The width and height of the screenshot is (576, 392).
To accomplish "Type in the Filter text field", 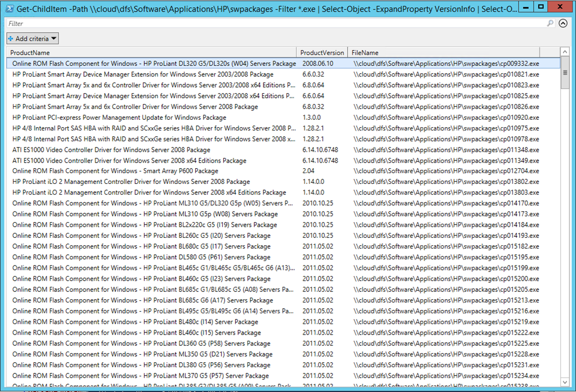I will click(276, 24).
